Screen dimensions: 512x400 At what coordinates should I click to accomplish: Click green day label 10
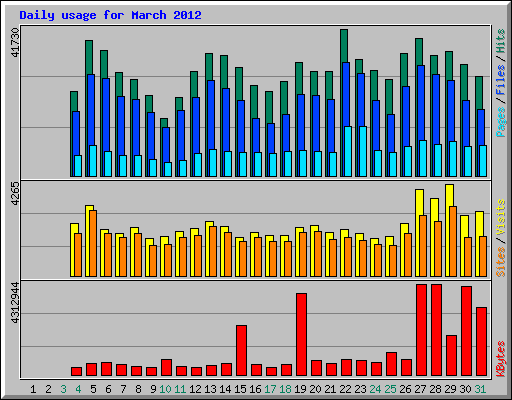click(165, 389)
